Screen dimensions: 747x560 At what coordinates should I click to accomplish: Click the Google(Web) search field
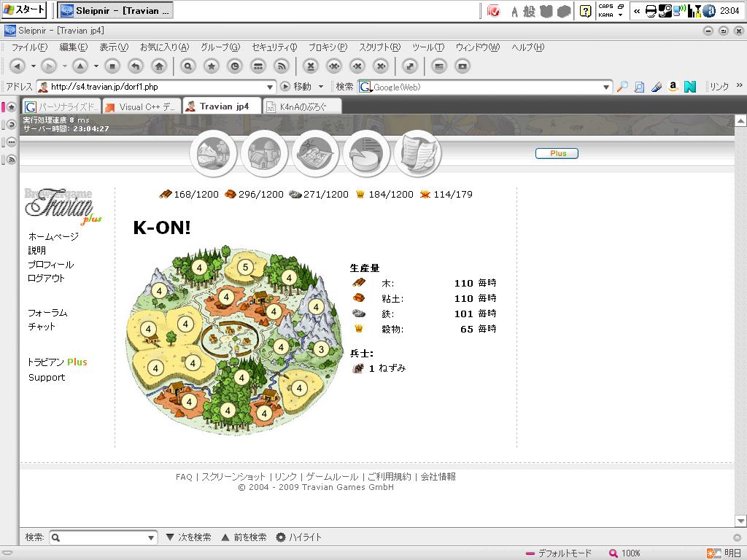(x=485, y=87)
